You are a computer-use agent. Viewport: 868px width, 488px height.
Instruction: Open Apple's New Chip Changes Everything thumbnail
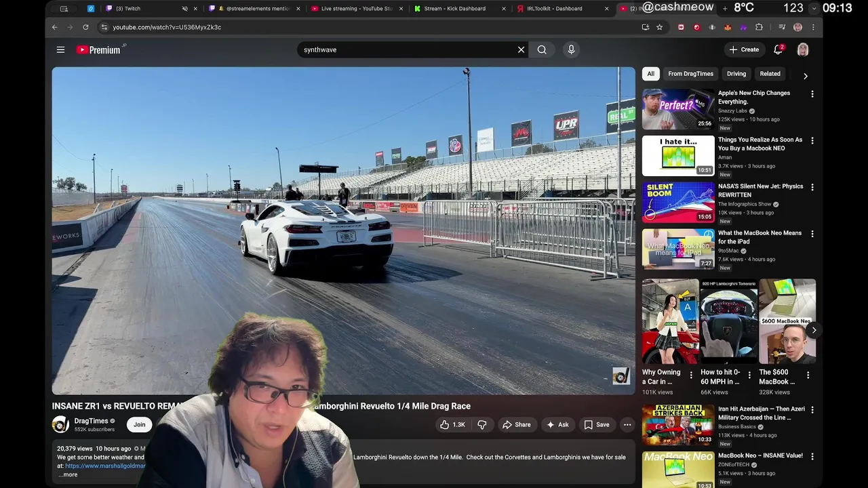(x=678, y=109)
